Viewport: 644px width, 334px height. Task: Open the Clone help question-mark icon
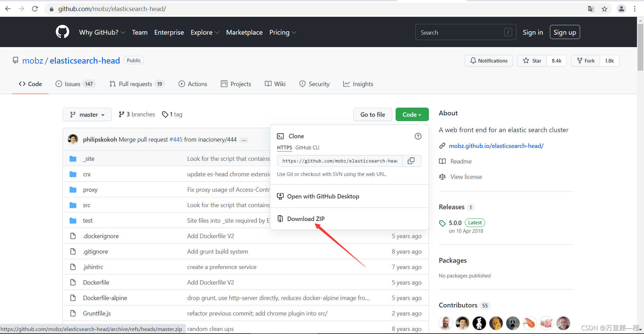[418, 136]
